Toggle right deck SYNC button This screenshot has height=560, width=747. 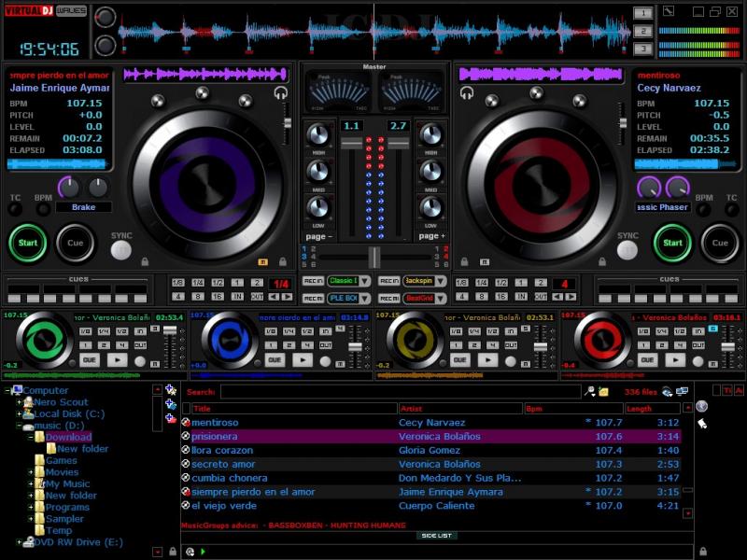(x=627, y=250)
